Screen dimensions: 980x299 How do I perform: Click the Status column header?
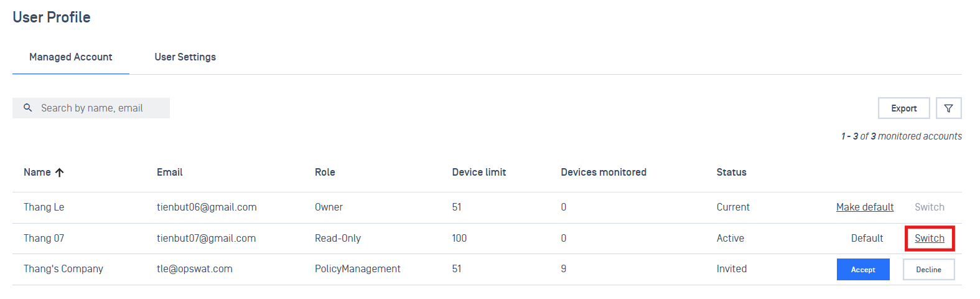click(x=731, y=173)
